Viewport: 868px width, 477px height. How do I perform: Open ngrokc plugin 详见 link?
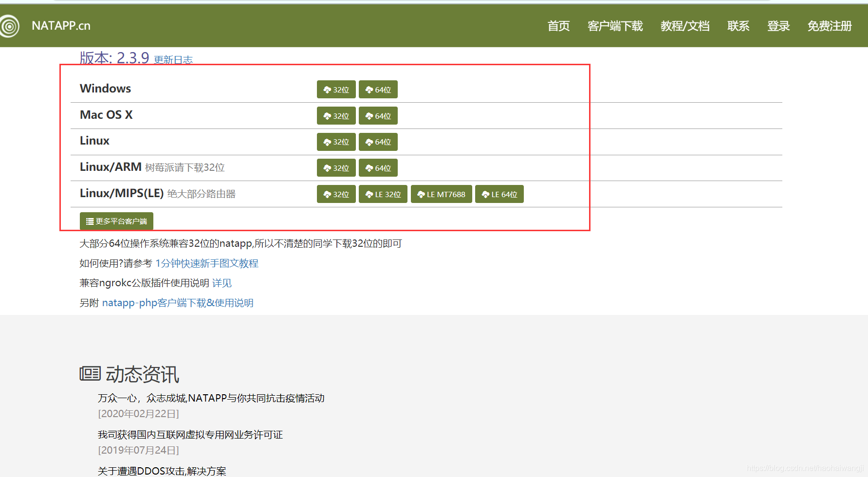[x=222, y=283]
